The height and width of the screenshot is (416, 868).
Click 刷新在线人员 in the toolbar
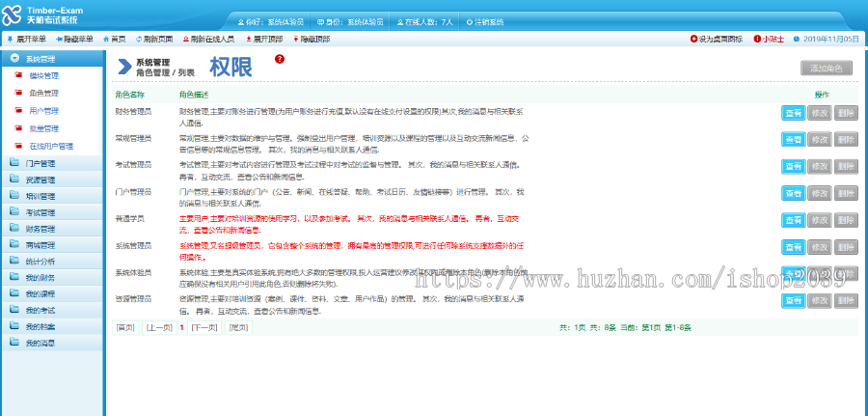[208, 40]
